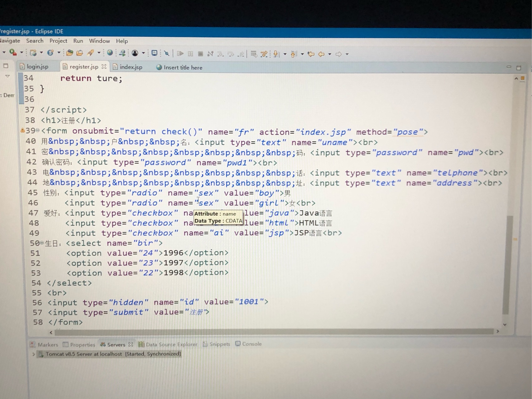Toggle Show Whitespace Characters icon
This screenshot has width=532, height=399.
[264, 54]
